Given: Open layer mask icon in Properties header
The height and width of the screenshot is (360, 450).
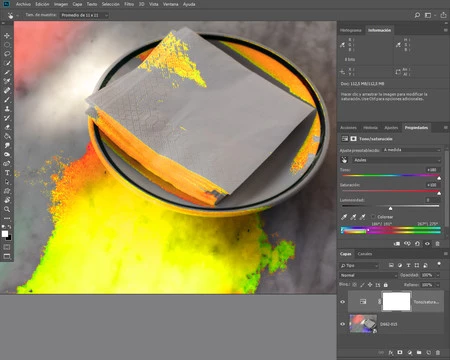Looking at the screenshot, I should click(x=353, y=139).
